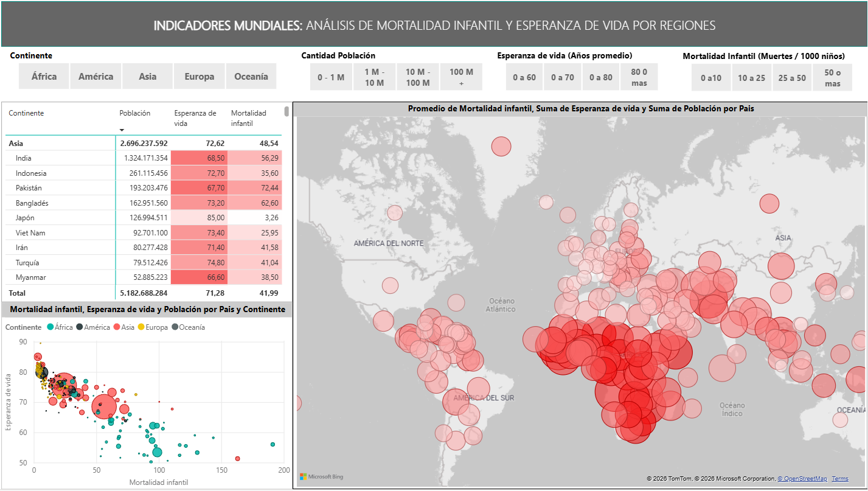The width and height of the screenshot is (868, 491).
Task: Select the Asia legend item in the bubble chart
Action: 117,327
